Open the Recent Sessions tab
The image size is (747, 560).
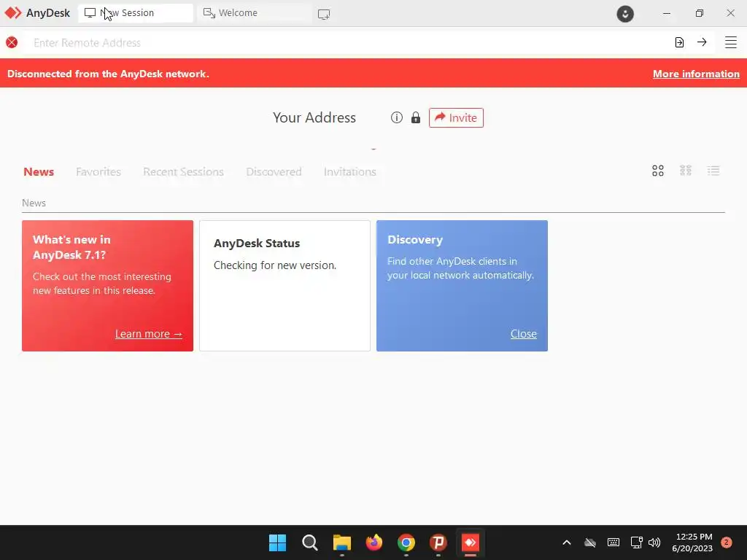point(183,171)
